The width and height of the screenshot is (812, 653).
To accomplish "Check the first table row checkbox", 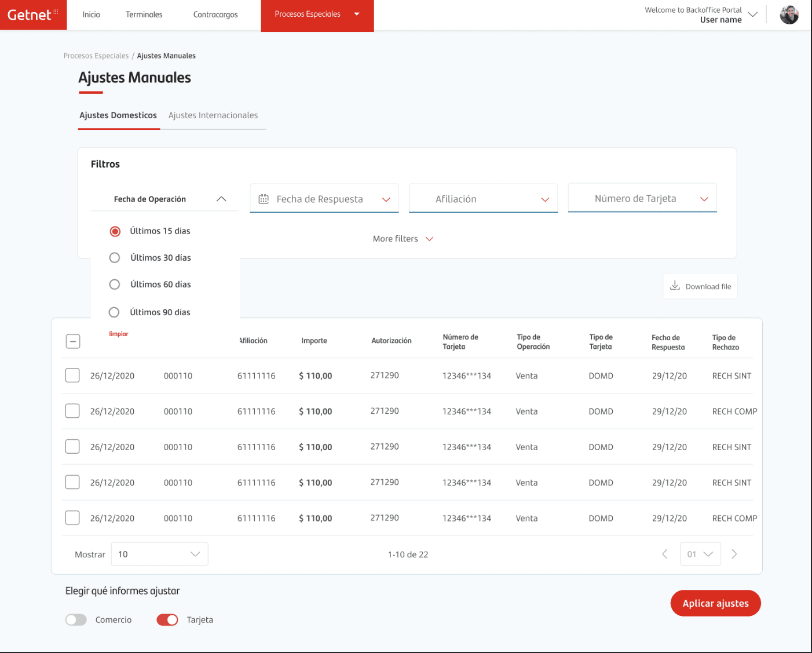I will 72,375.
